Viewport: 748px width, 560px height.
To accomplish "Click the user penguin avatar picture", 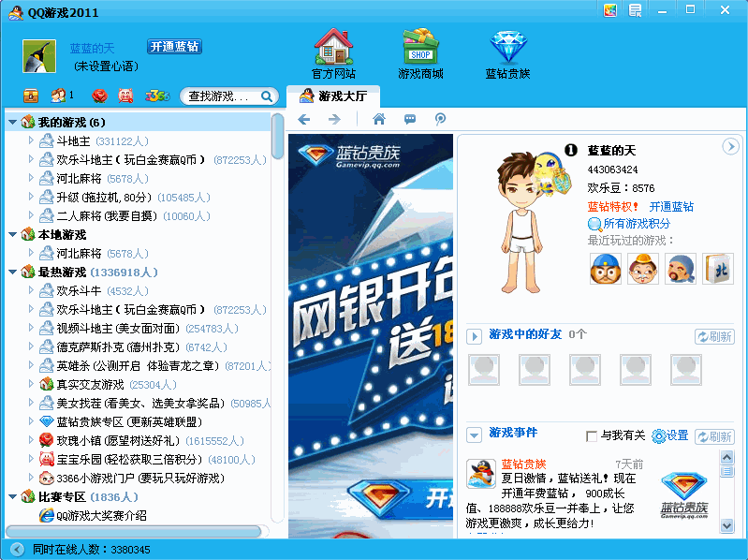I will pyautogui.click(x=39, y=56).
